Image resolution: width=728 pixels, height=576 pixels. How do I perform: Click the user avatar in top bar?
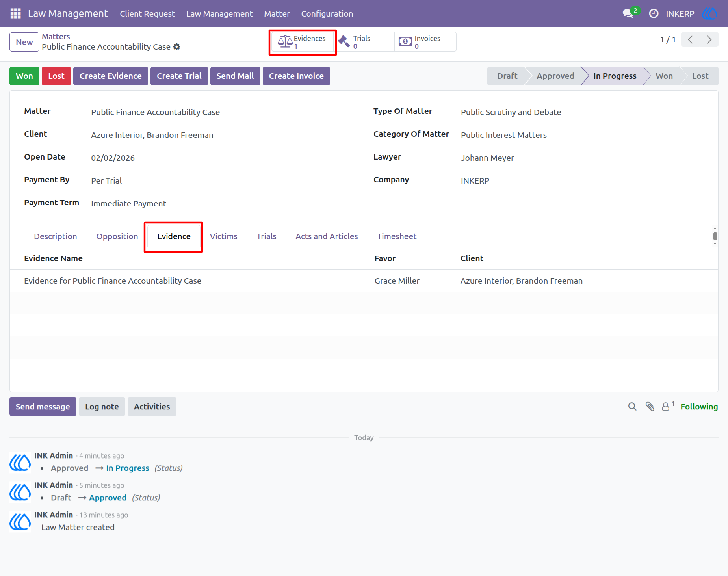(709, 13)
